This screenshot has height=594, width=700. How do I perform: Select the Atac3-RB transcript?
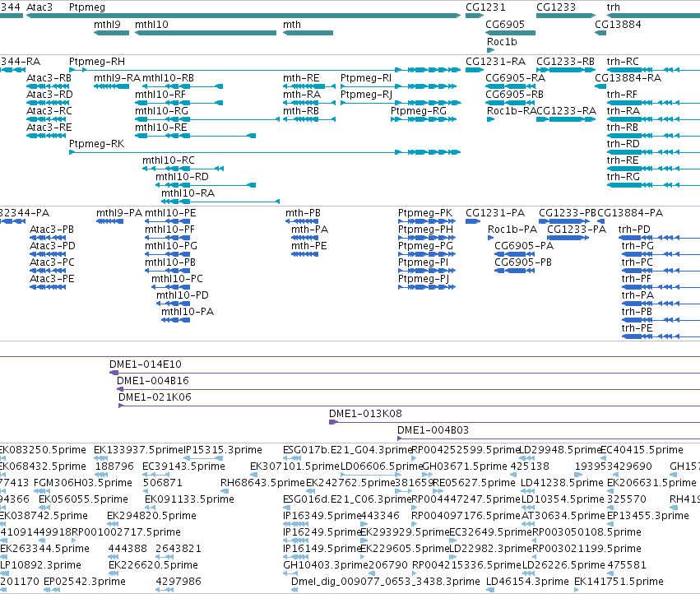[46, 86]
